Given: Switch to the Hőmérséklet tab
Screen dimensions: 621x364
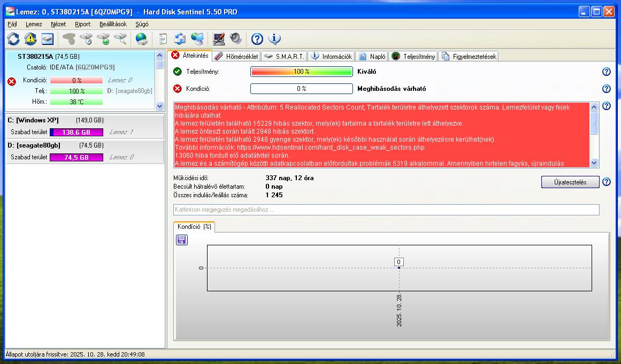Looking at the screenshot, I should [236, 56].
